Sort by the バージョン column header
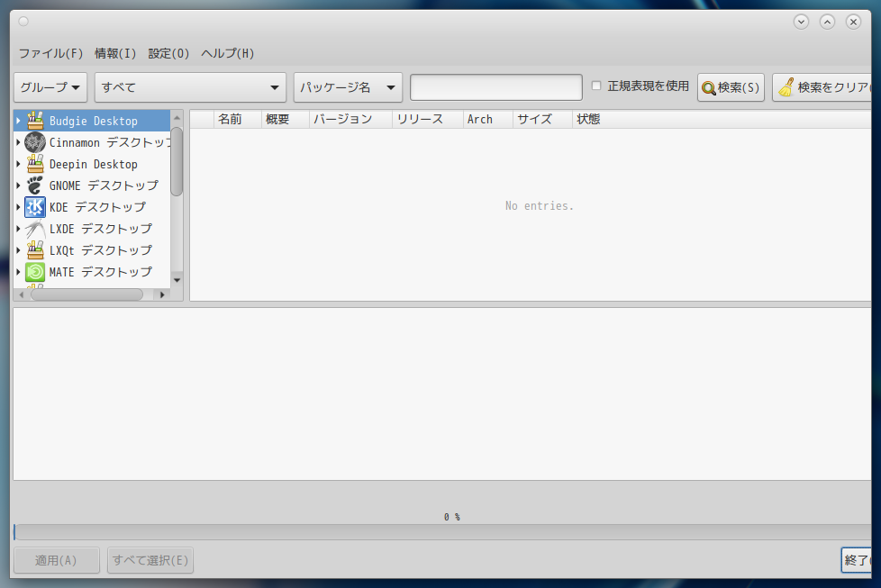 [350, 119]
